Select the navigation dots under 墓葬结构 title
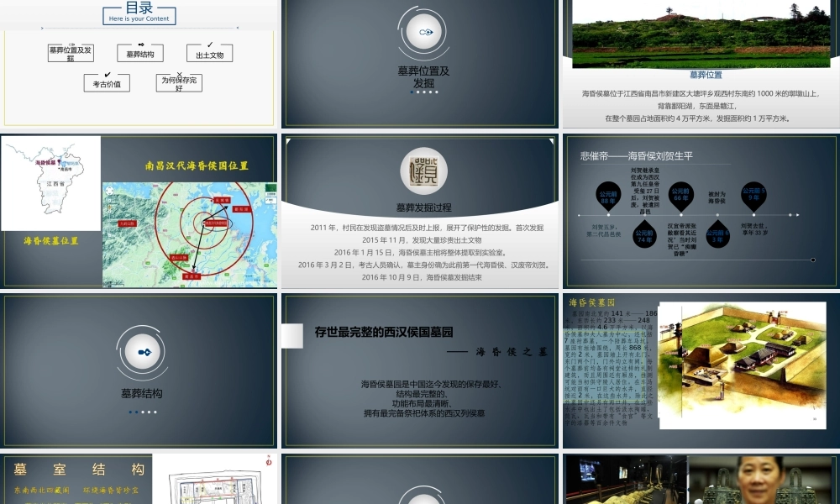Viewport: 840px width, 504px height. pos(141,412)
